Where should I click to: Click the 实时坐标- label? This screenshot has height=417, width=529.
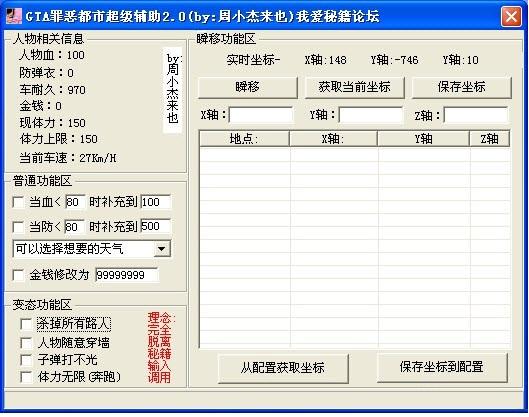pos(253,60)
